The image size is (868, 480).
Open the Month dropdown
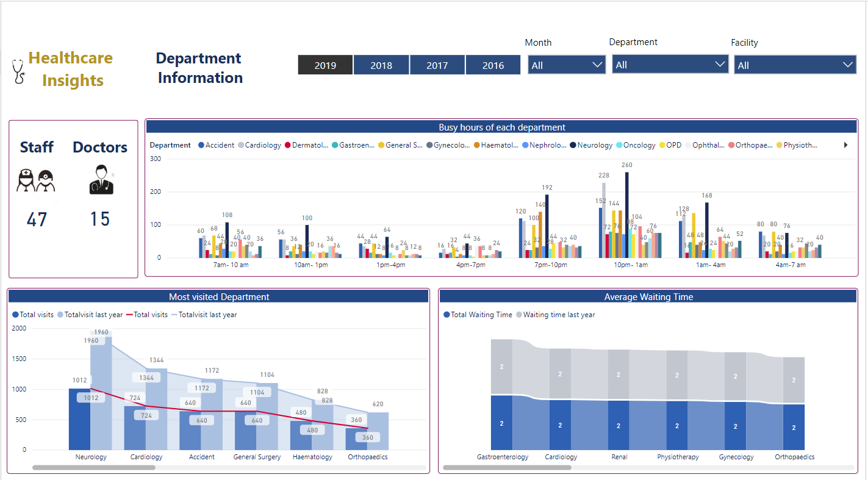pos(567,65)
